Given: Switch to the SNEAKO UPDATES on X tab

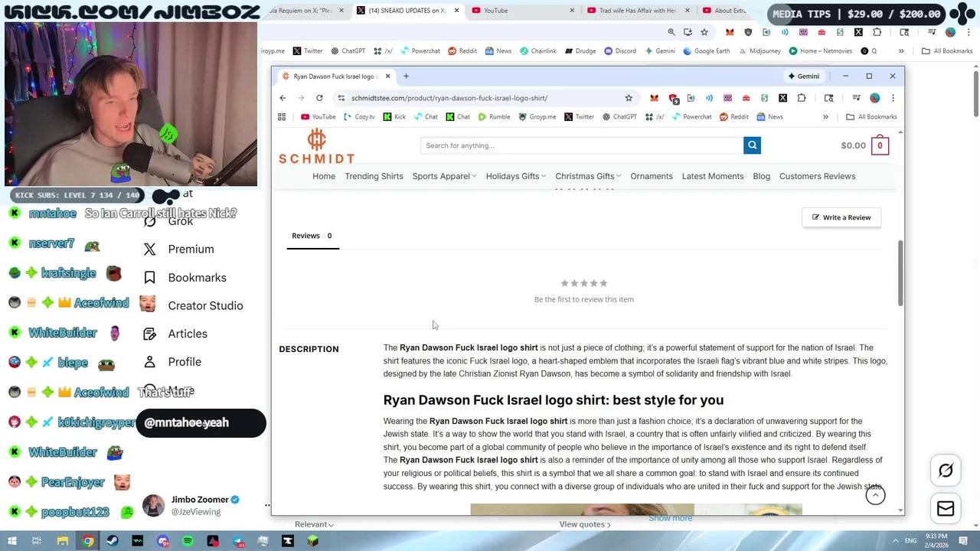Looking at the screenshot, I should pyautogui.click(x=407, y=11).
